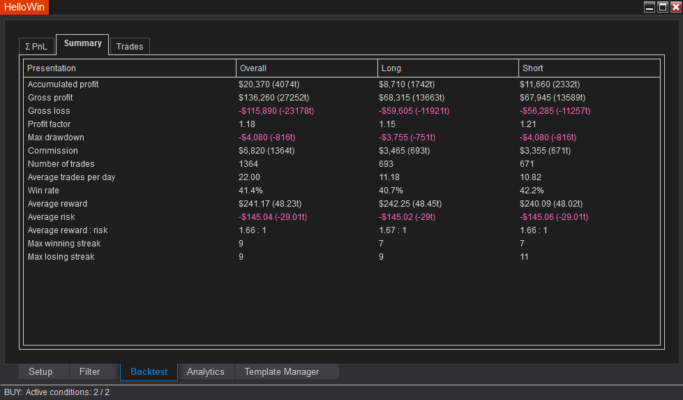
Task: Select the Backtest section tab
Action: [x=149, y=372]
